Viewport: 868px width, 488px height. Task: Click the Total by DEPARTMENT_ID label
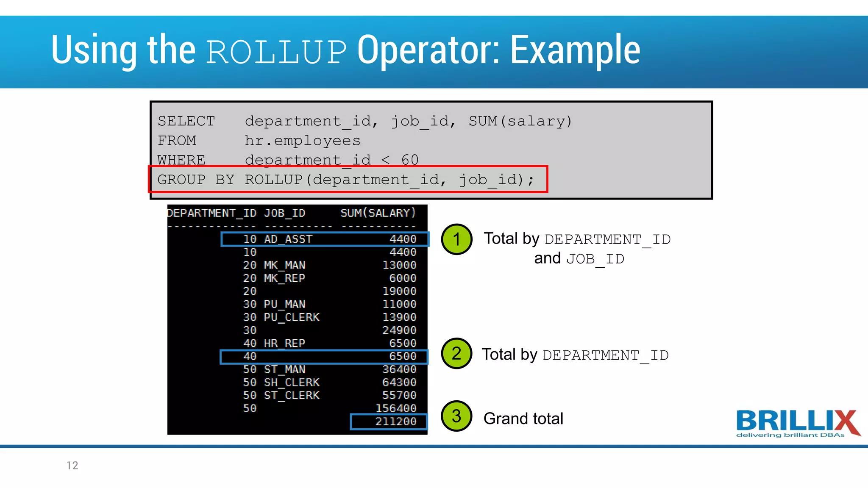pyautogui.click(x=575, y=355)
